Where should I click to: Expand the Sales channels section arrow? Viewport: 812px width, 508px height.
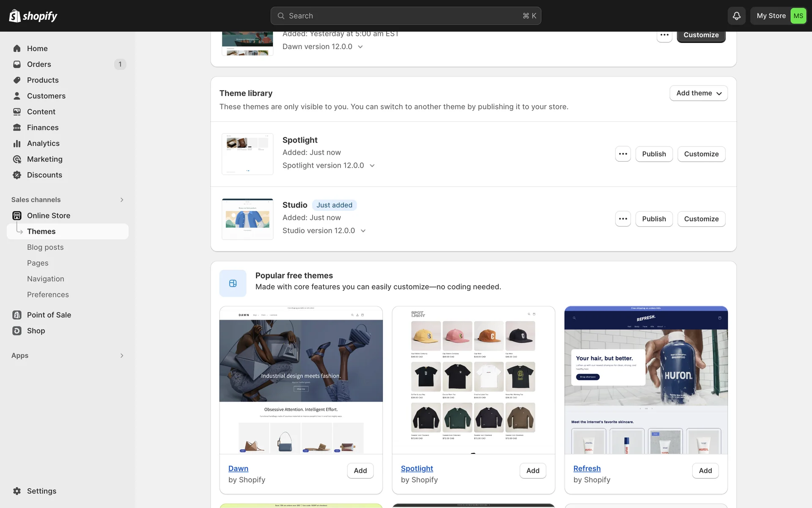click(122, 200)
